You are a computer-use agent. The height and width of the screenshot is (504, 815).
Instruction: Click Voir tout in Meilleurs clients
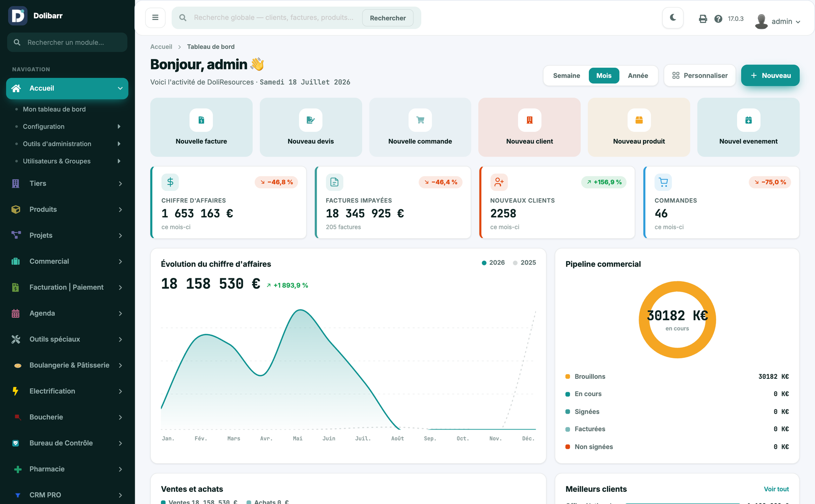(x=776, y=489)
